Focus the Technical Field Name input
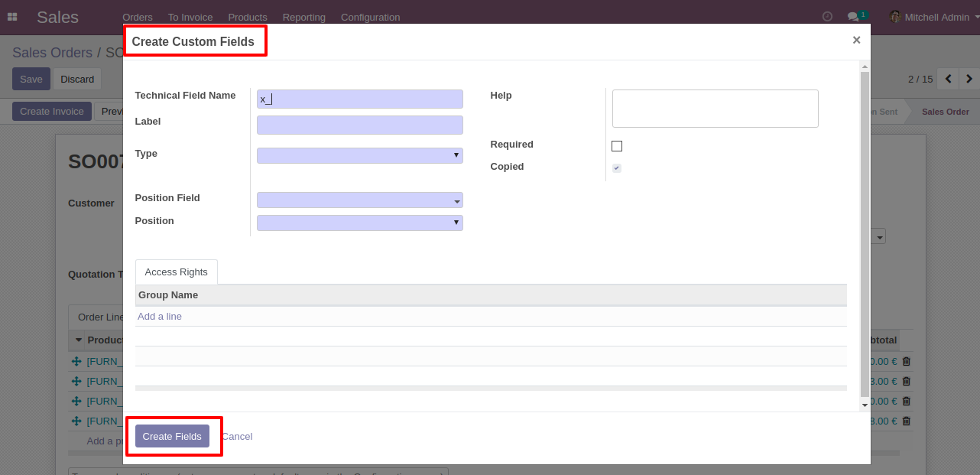The height and width of the screenshot is (475, 980). pyautogui.click(x=360, y=99)
